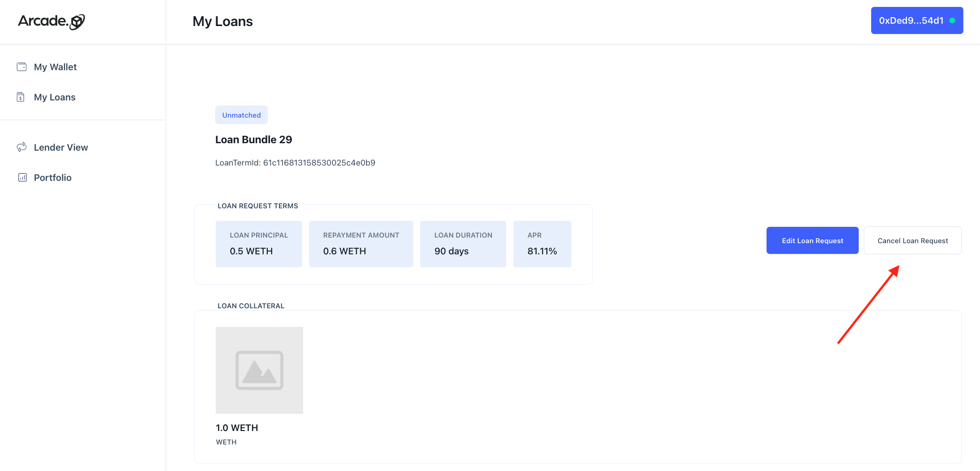Click the document icon beside My Loans
This screenshot has height=471, width=980.
(20, 97)
